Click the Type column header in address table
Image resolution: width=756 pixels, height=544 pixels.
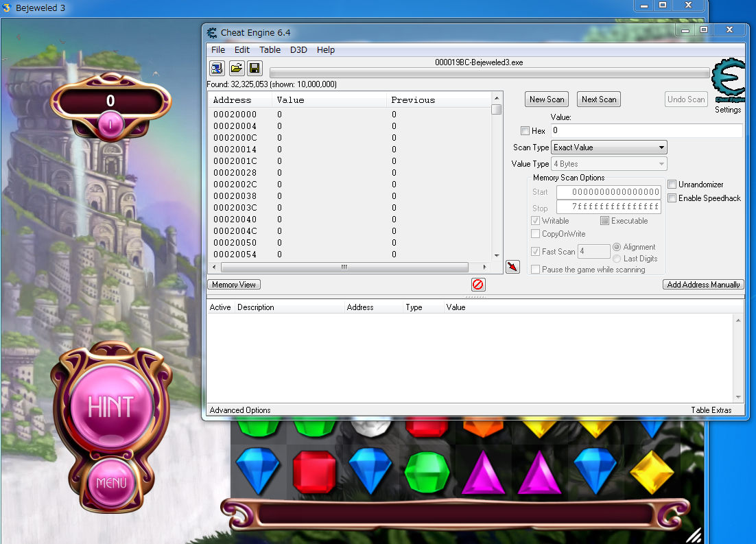click(423, 307)
